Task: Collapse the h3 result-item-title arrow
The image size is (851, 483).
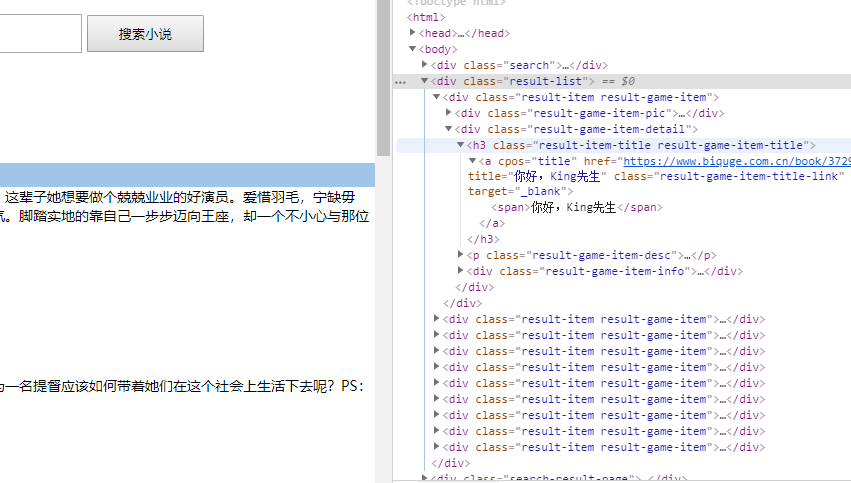Action: coord(461,145)
